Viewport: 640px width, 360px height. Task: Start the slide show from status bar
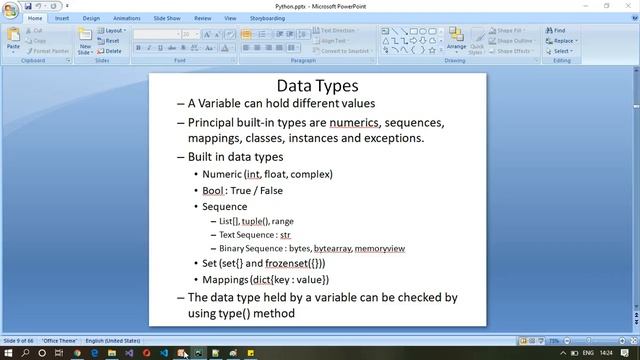pos(541,341)
